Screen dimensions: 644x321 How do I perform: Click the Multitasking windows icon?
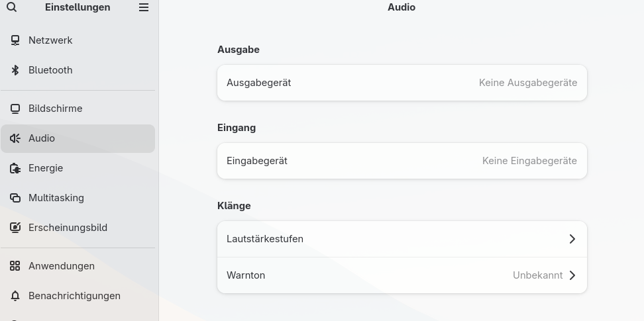coord(15,198)
